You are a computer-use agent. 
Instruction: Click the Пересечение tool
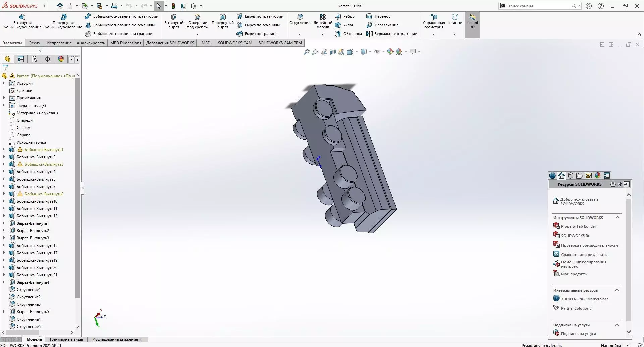click(382, 25)
